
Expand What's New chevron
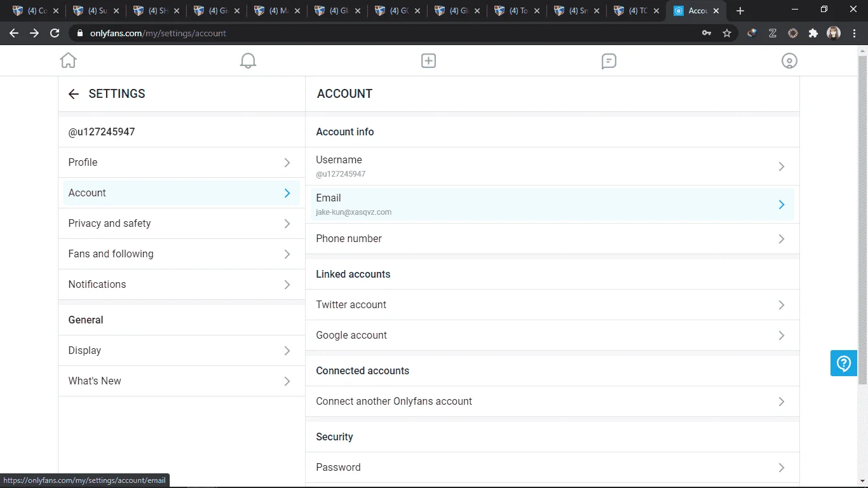[287, 381]
